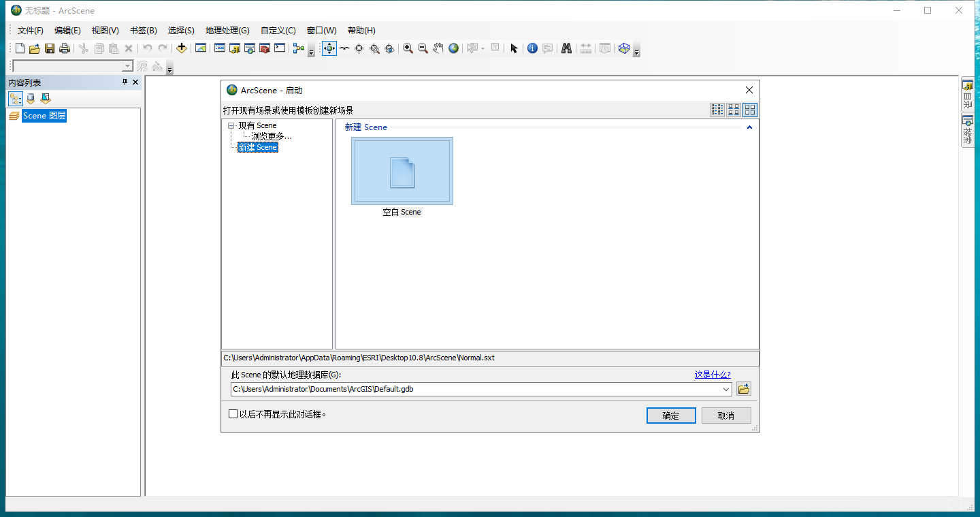Select the black arrow Select Graphics tool
This screenshot has height=517, width=980.
coord(514,48)
